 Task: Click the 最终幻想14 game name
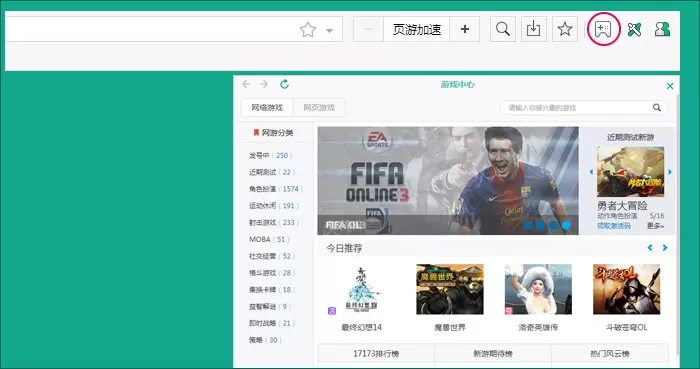tap(362, 327)
